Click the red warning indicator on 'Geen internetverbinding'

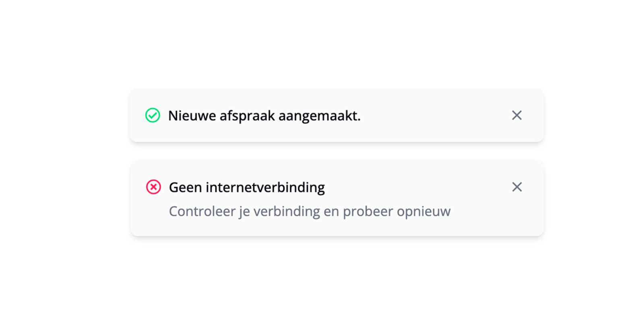pos(153,187)
